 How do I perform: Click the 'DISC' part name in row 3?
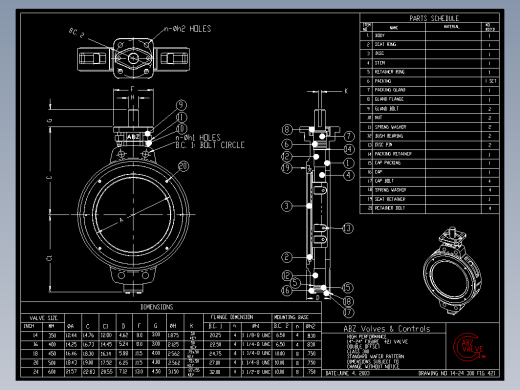(x=379, y=53)
